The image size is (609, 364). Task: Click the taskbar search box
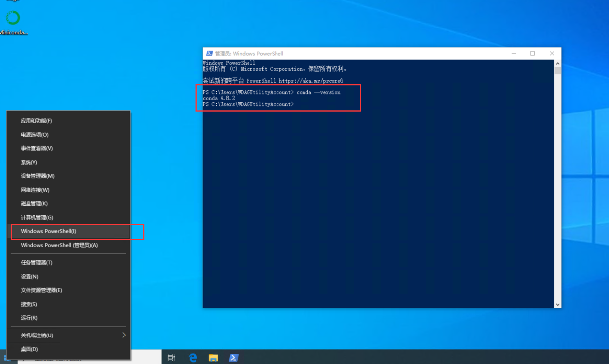coord(89,358)
